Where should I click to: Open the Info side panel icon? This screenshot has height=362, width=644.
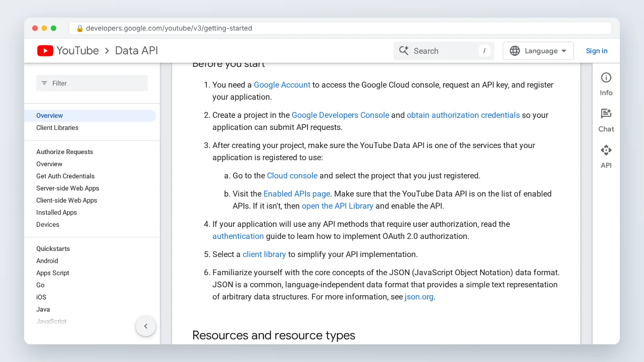pos(606,78)
